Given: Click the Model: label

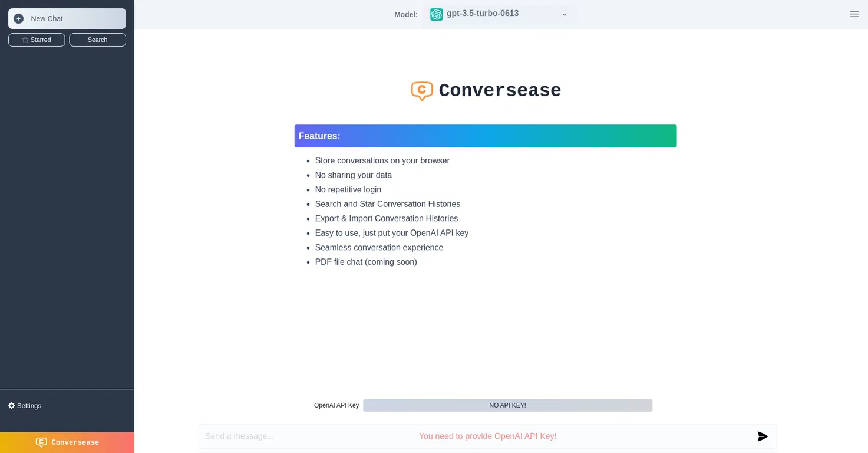Looking at the screenshot, I should [406, 15].
